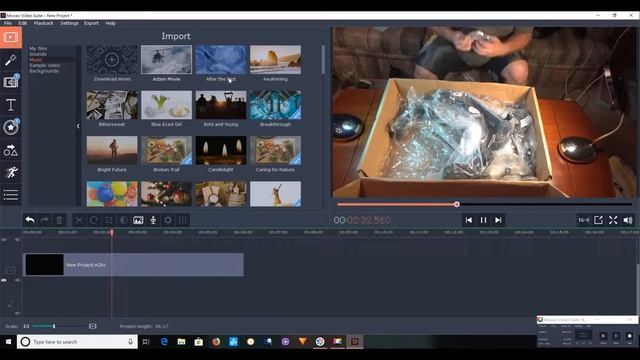
Task: Open the Filters magic wand tab
Action: click(11, 60)
